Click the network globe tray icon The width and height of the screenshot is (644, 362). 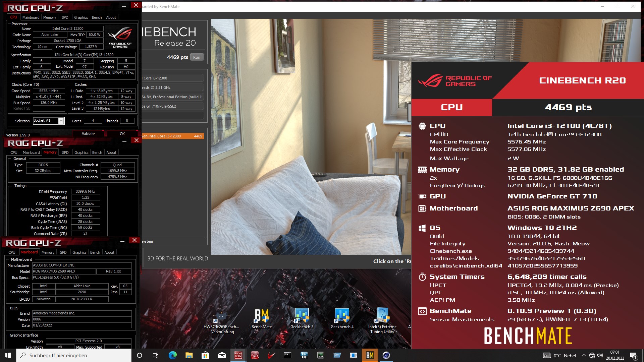[x=592, y=355]
